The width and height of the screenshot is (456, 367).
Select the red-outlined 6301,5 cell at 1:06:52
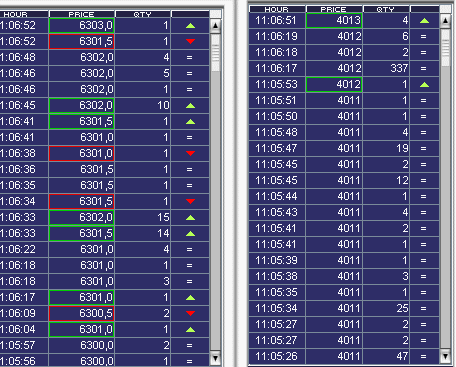pos(82,42)
